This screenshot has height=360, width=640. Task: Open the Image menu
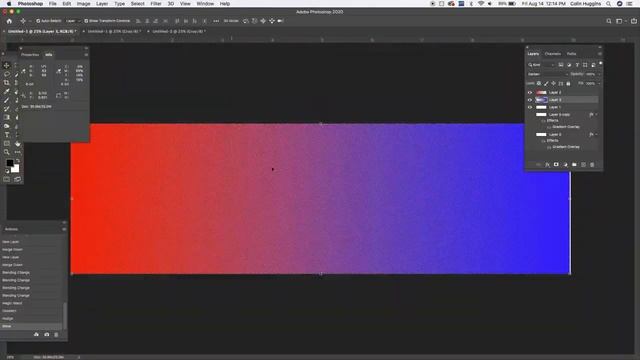pos(83,4)
